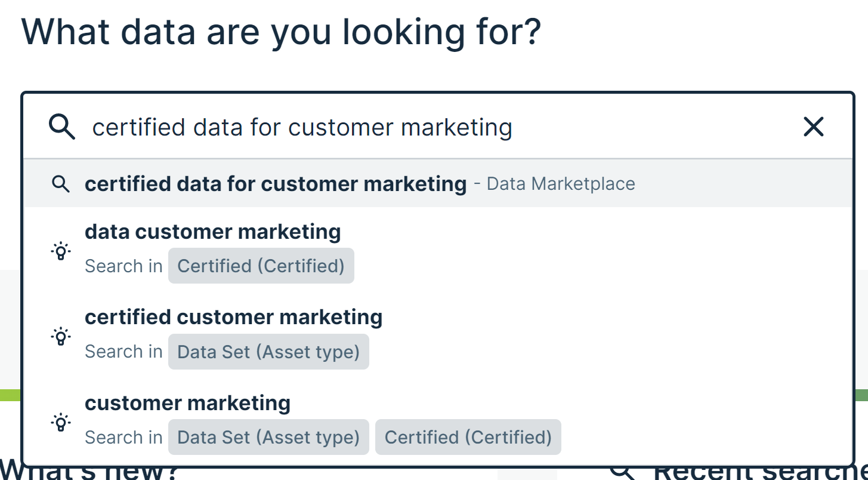Click the lightbulb icon beside "data customer marketing"
The image size is (868, 480).
coord(60,251)
